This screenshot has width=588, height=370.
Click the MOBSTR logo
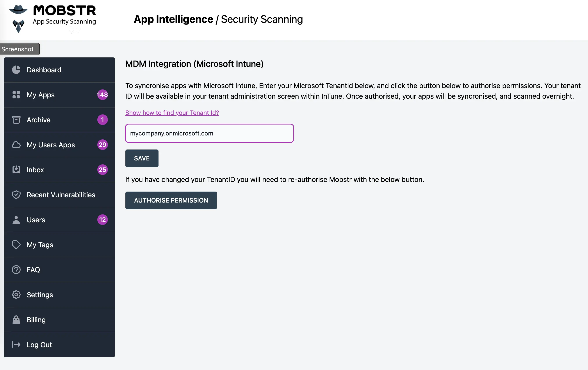(52, 17)
